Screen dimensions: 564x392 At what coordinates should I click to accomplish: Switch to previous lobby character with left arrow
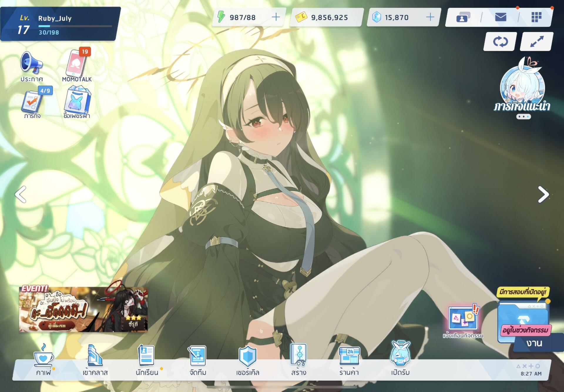tap(21, 194)
